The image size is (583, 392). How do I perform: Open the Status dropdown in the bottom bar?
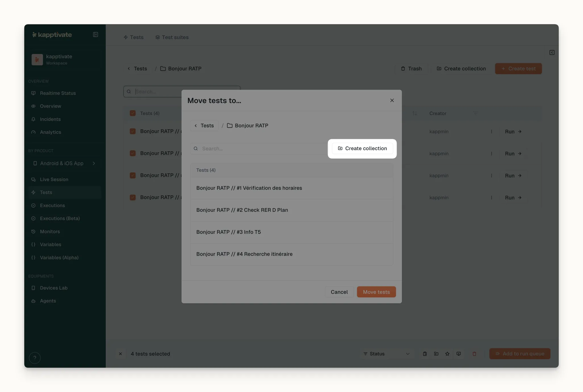click(x=387, y=354)
